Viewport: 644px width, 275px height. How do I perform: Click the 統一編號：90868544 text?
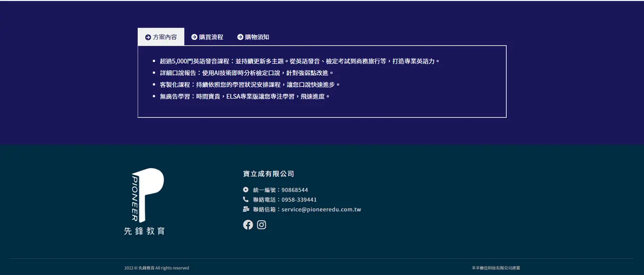point(281,190)
